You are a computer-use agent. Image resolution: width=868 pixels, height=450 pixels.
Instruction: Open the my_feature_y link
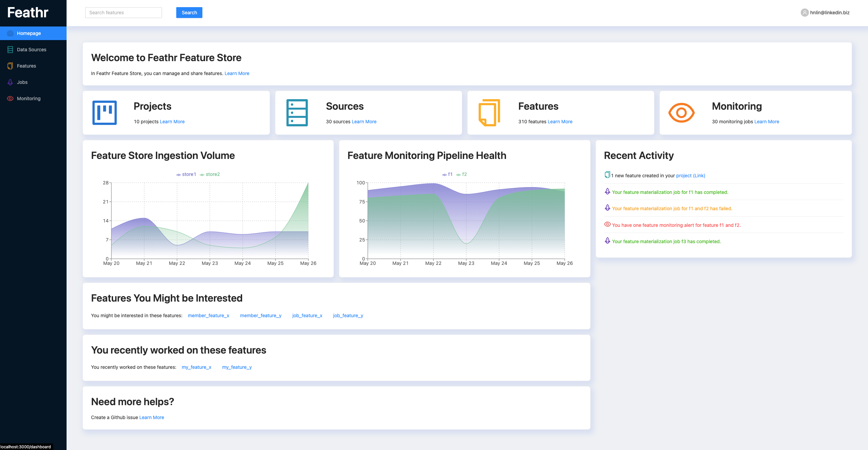237,367
